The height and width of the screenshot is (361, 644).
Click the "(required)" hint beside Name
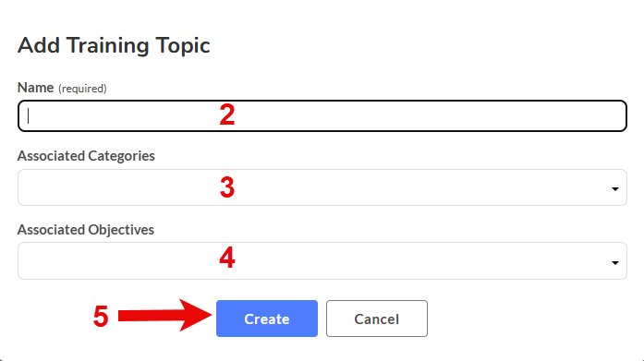click(x=82, y=89)
